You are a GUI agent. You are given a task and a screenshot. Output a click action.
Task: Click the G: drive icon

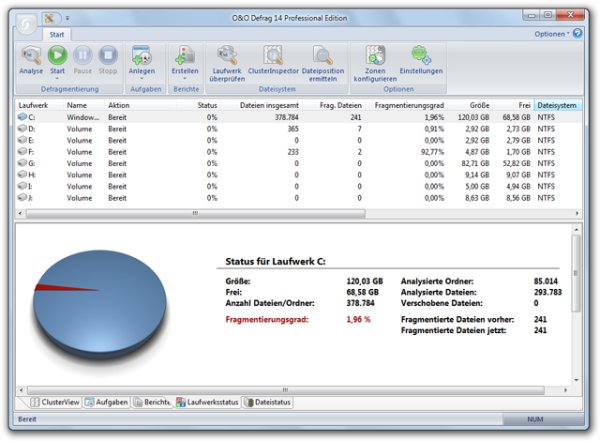tap(22, 163)
